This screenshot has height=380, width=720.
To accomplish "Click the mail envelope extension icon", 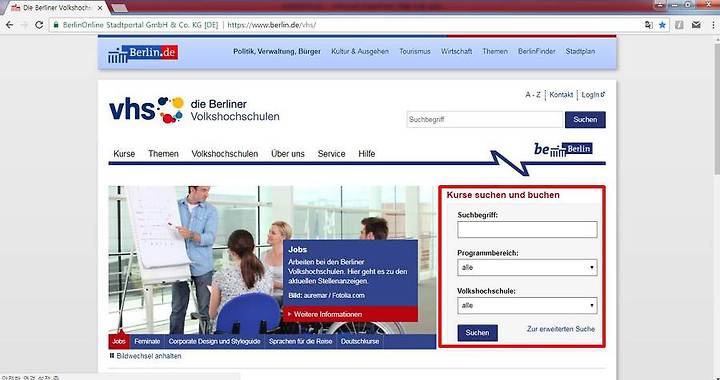I will tap(696, 25).
